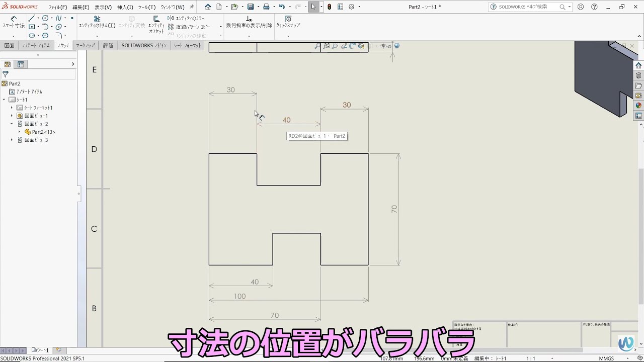Switch to the SOLIDWORKS アドイン tab
Image resolution: width=644 pixels, height=362 pixels.
coord(143,45)
